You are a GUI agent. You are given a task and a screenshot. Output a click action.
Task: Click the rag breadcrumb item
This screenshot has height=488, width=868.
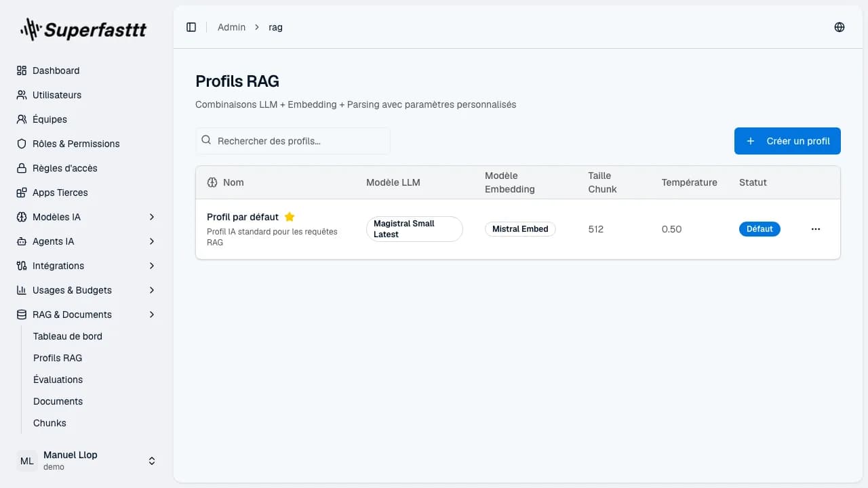pos(275,27)
